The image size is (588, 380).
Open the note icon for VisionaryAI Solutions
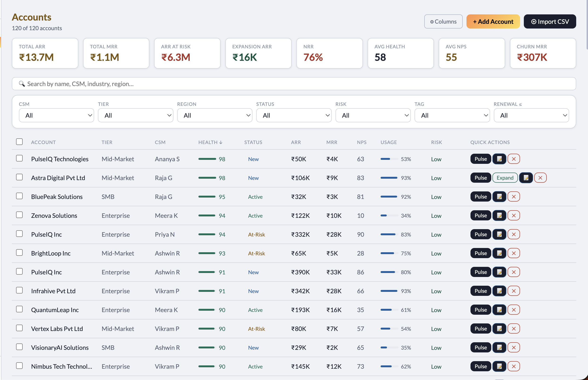tap(499, 347)
